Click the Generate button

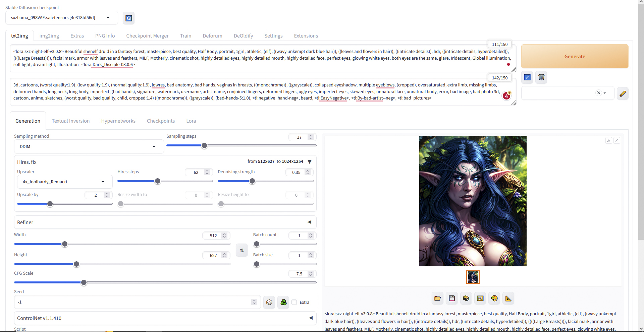(x=575, y=57)
